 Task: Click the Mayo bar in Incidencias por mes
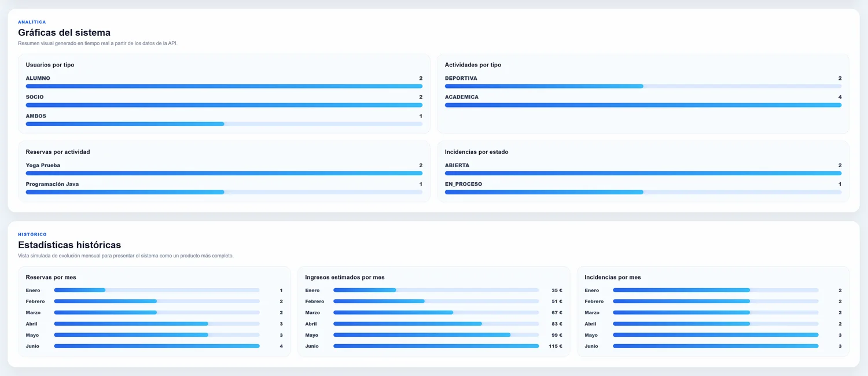[716, 335]
